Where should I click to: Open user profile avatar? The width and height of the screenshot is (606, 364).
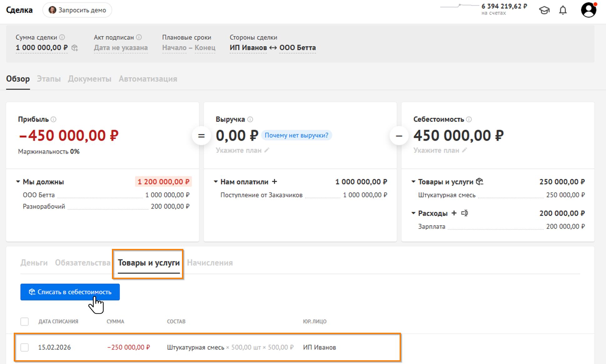coord(588,10)
